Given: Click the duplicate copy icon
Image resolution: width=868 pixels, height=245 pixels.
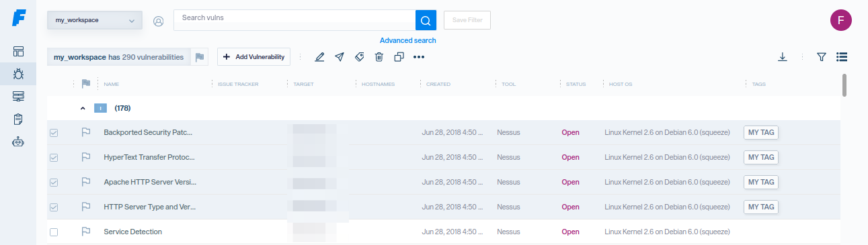Looking at the screenshot, I should [x=399, y=57].
